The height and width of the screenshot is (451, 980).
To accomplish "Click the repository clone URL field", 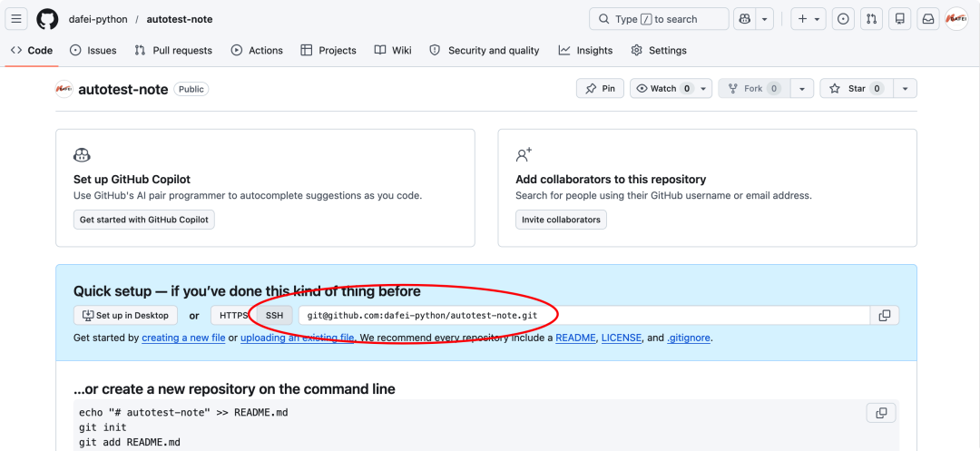I will 584,316.
